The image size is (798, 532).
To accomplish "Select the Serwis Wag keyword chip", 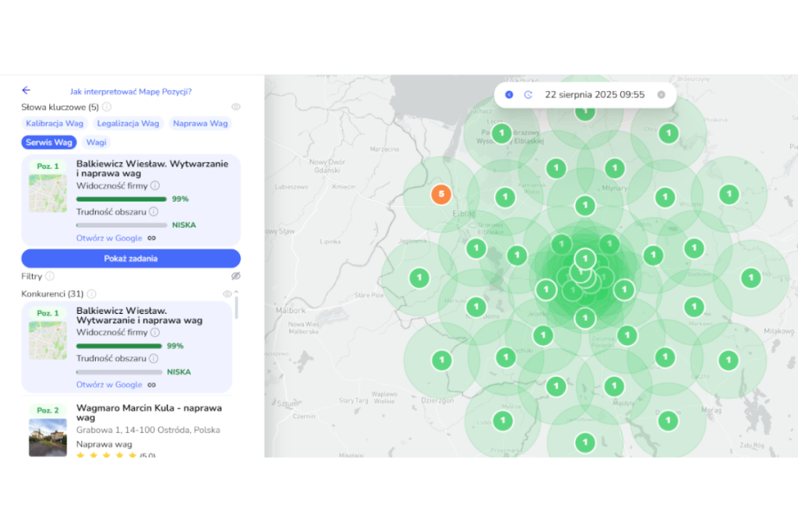I will click(x=49, y=143).
